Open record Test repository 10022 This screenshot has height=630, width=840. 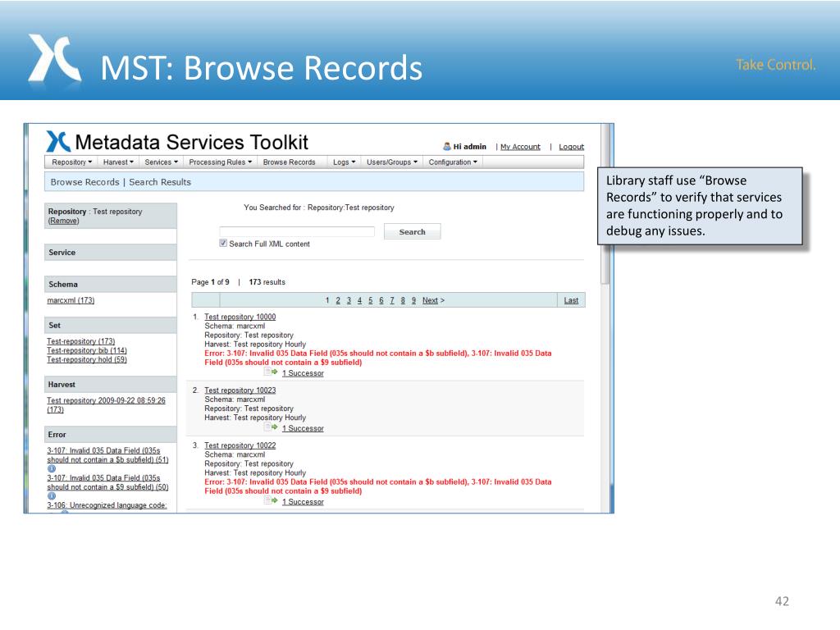[240, 445]
